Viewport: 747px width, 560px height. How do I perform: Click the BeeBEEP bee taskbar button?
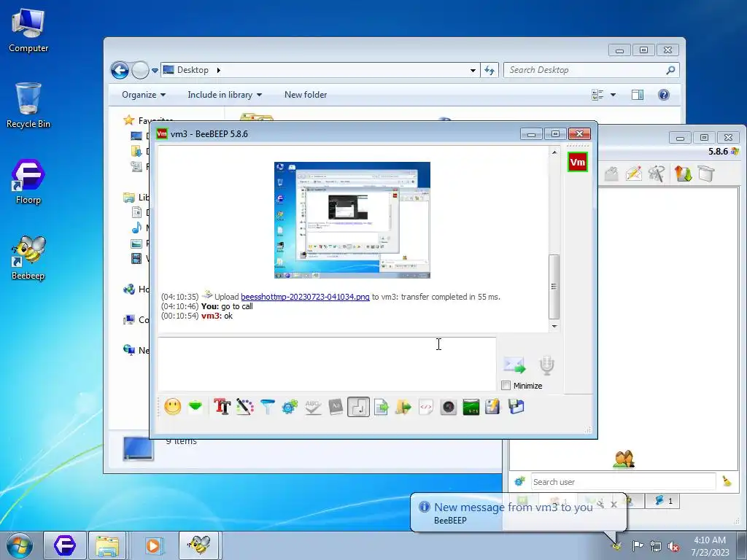(x=198, y=545)
